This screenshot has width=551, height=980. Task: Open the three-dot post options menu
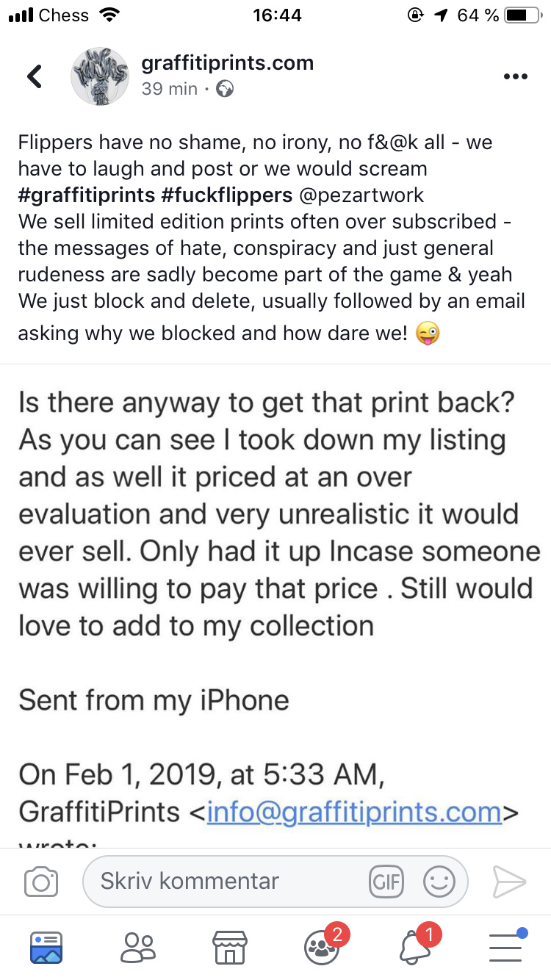click(x=515, y=76)
